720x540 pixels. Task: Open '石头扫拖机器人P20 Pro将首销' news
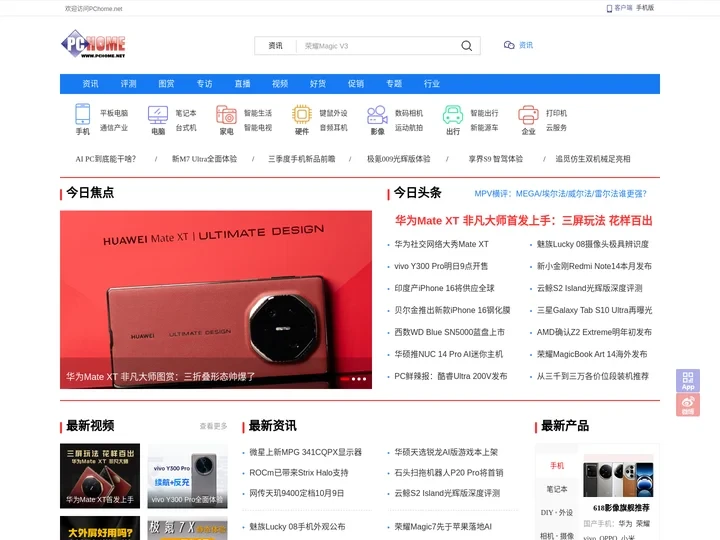coord(449,472)
